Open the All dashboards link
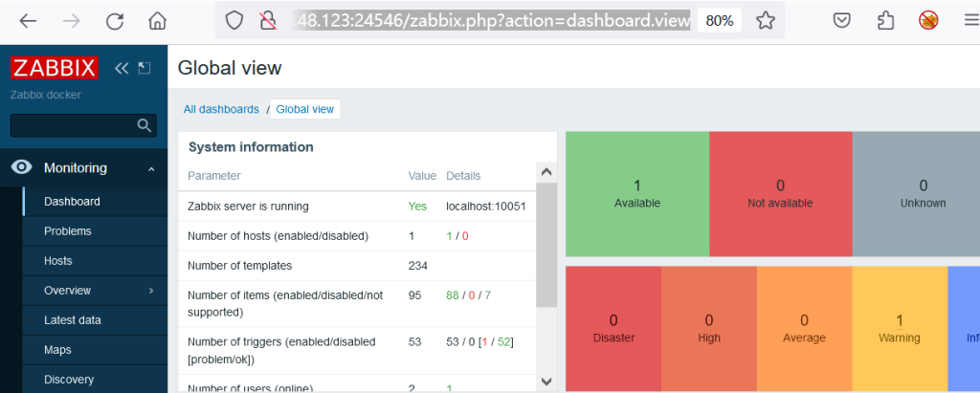The height and width of the screenshot is (393, 980). click(221, 109)
